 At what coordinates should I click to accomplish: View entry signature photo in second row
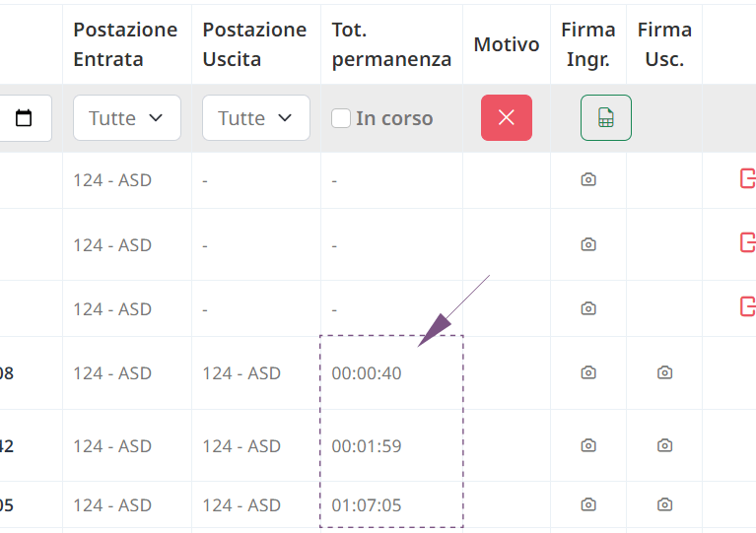click(588, 244)
